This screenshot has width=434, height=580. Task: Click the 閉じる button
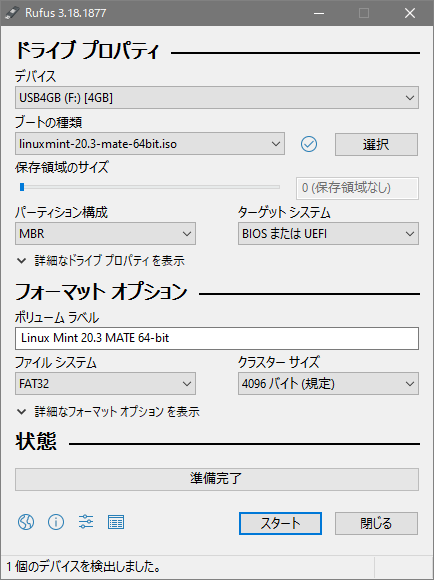coord(376,523)
